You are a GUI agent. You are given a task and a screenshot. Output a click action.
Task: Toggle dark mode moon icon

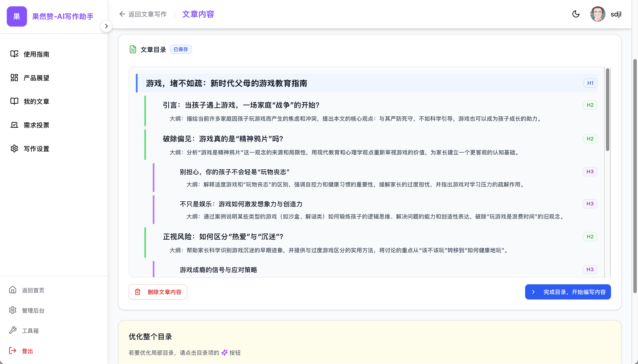576,14
